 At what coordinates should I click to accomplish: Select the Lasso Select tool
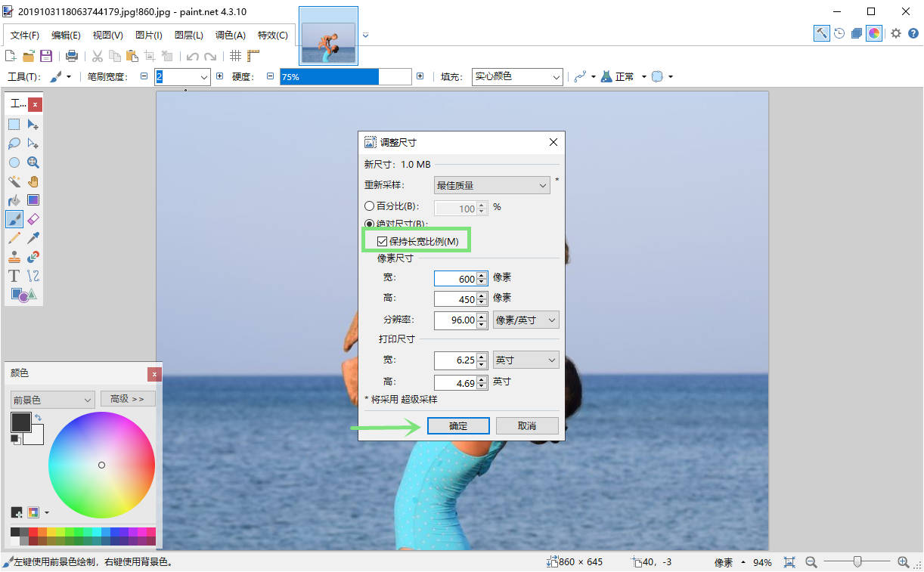(14, 144)
